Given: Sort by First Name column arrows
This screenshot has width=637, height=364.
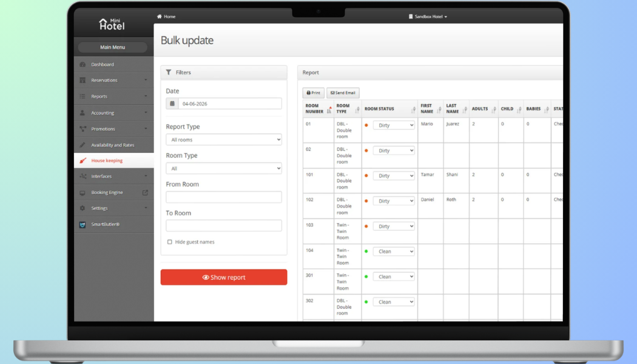Looking at the screenshot, I should 439,109.
